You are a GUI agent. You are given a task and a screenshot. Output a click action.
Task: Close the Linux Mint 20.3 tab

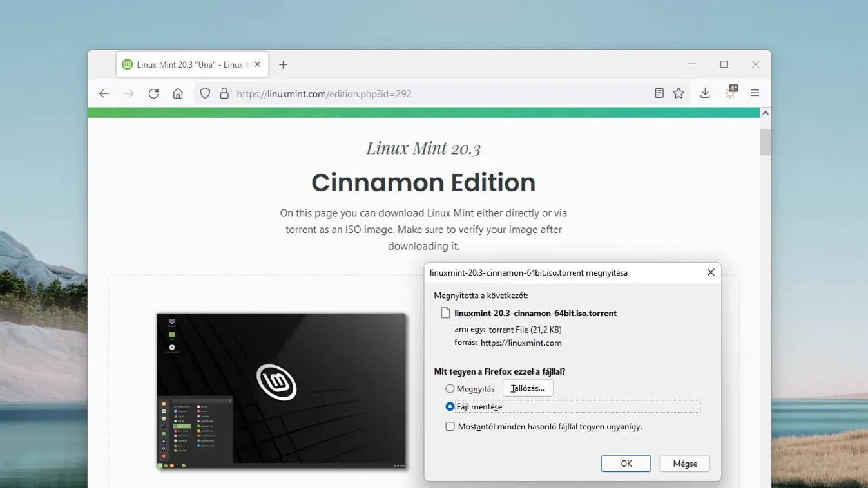tap(258, 64)
